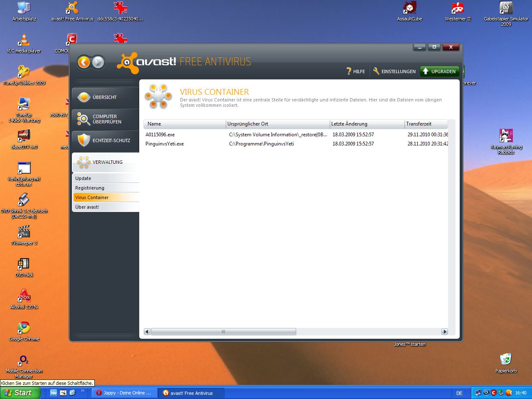Click the red COMODO tray icon
Viewport: 532px width, 399px height.
494,393
